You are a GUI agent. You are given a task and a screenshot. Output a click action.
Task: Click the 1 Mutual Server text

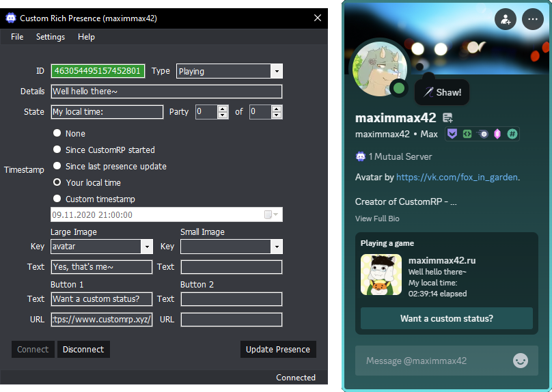(400, 156)
